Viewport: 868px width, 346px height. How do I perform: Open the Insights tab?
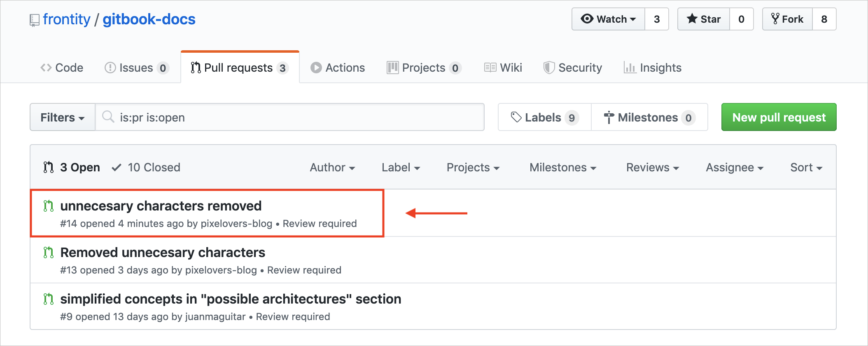click(653, 68)
